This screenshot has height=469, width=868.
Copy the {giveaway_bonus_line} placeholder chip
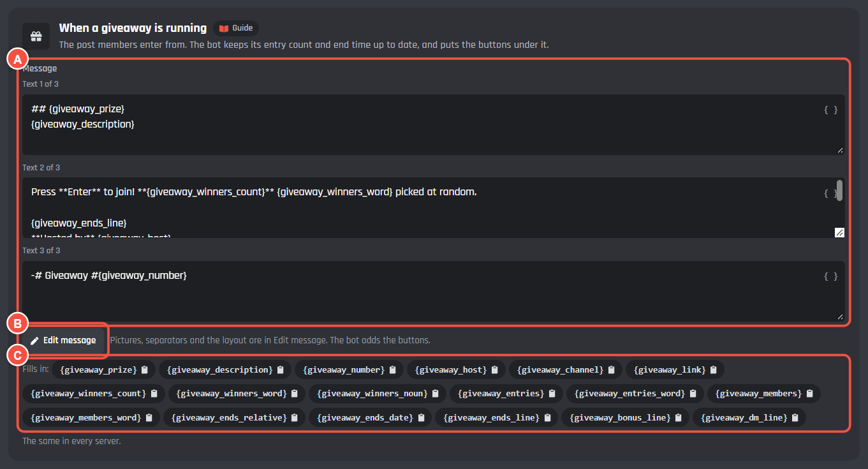tap(626, 417)
